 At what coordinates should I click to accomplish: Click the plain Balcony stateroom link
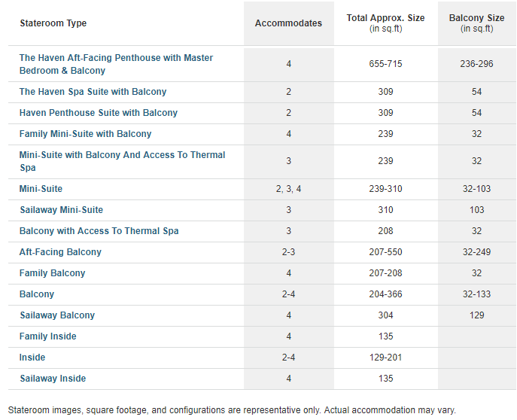pyautogui.click(x=37, y=294)
